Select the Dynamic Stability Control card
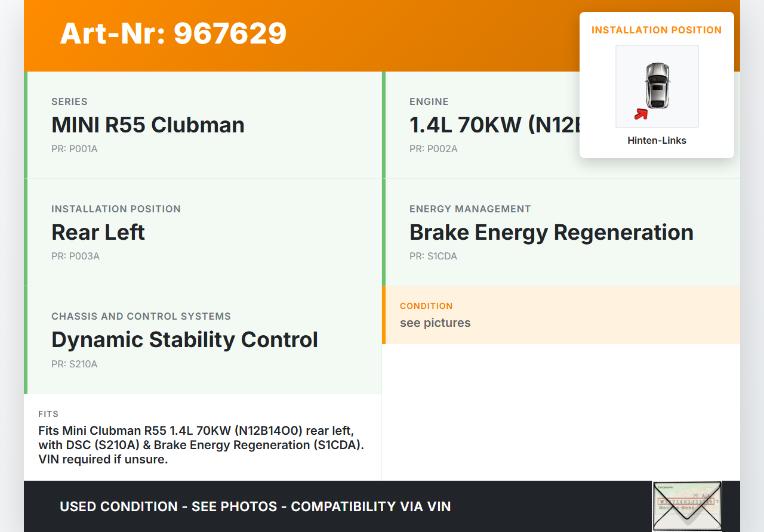 point(203,339)
